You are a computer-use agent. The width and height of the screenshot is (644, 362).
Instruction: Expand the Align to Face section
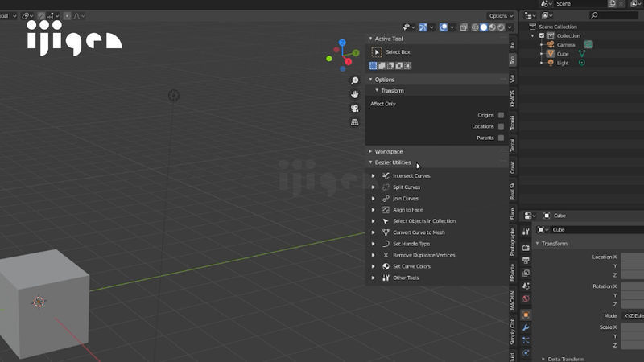pyautogui.click(x=374, y=210)
